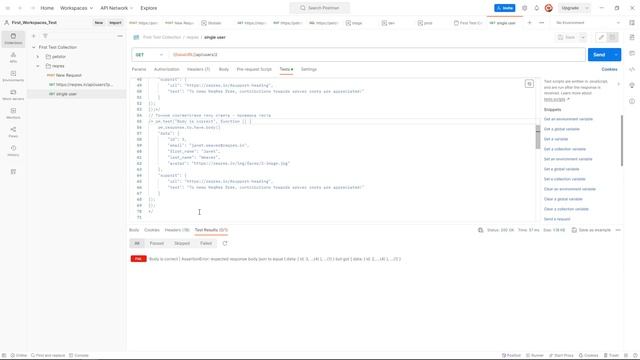Open response three-dot options menu
This screenshot has height=360, width=640.
(618, 230)
